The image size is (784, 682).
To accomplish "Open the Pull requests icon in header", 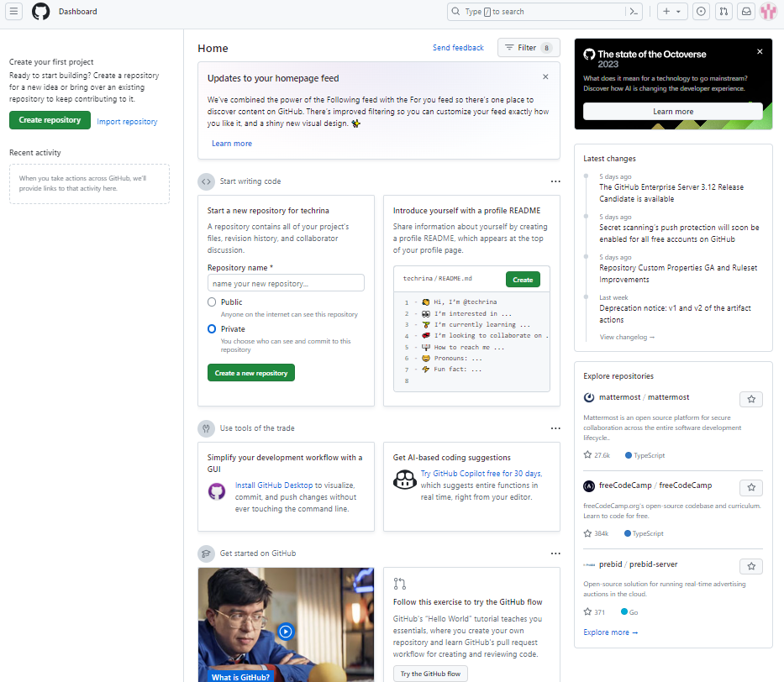I will click(723, 12).
